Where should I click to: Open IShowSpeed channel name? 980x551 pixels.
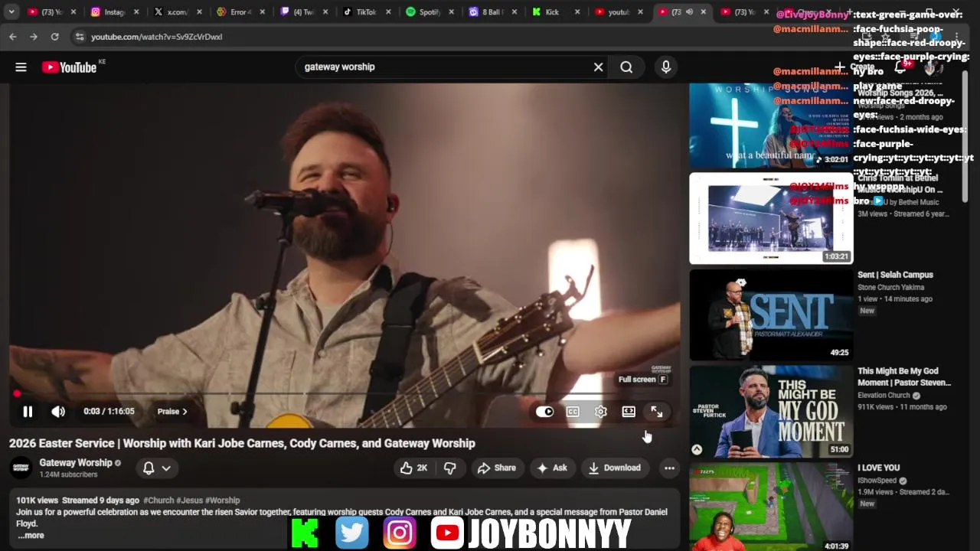coord(877,481)
